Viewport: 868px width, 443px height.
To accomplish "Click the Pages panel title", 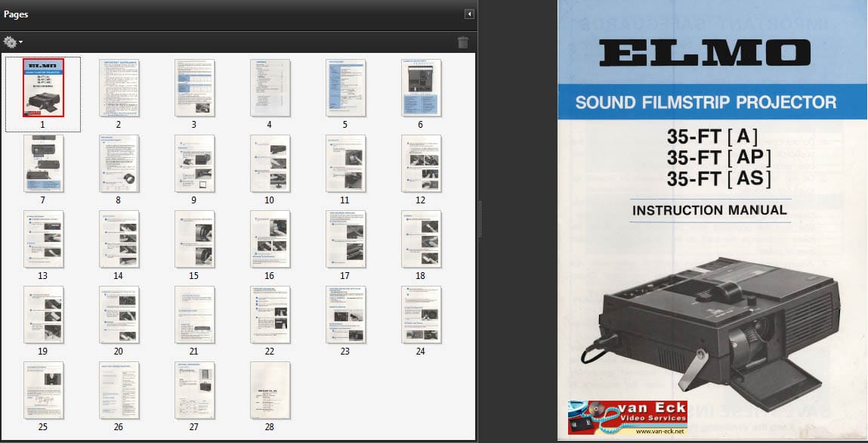I will point(17,14).
